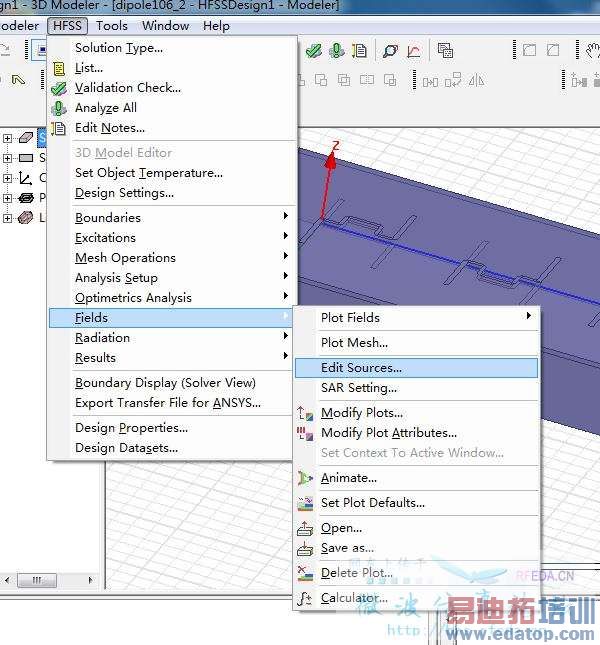Click the mirror objects toolbar icon
Viewport: 600px width, 645px height.
[x=476, y=80]
